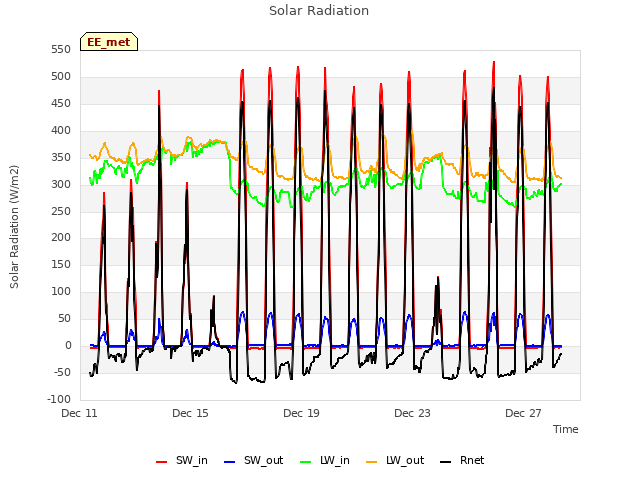Viewport: 640px width, 480px height.
Task: Click the small Rnet peak near Dec 16
Action: [x=213, y=296]
